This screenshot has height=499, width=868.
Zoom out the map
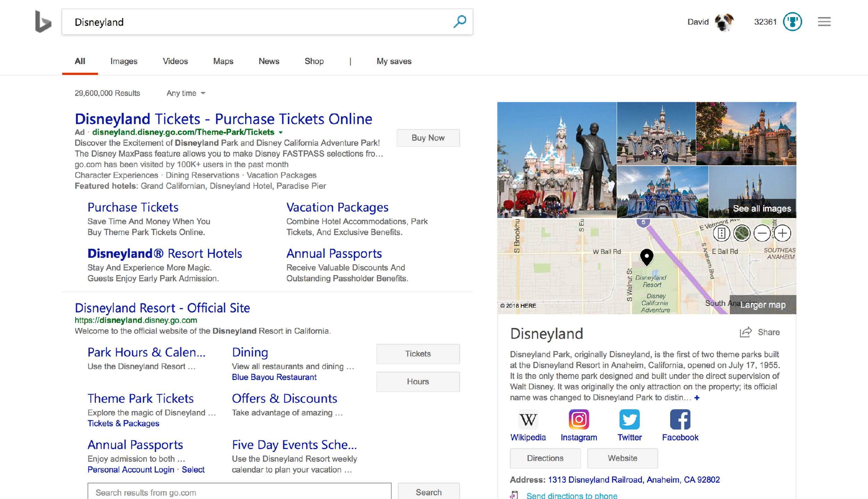762,233
